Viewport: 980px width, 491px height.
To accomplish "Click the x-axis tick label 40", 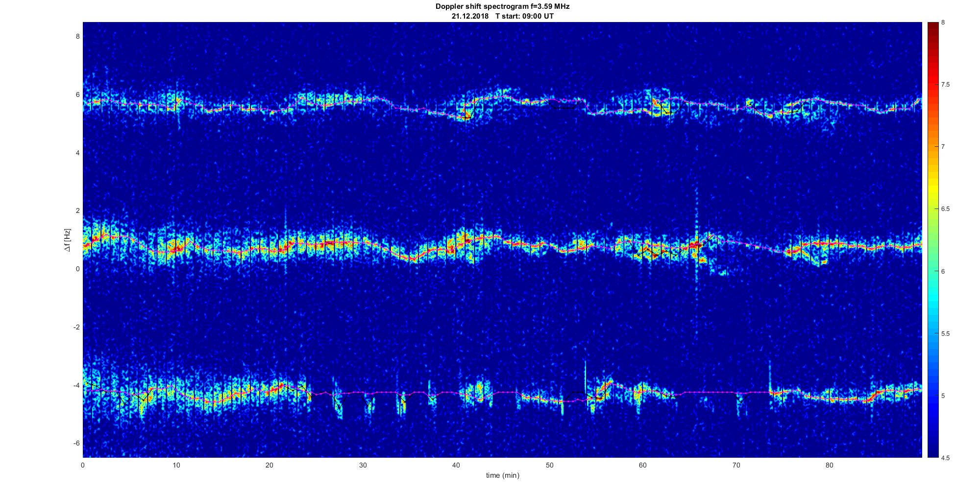I will (x=456, y=465).
